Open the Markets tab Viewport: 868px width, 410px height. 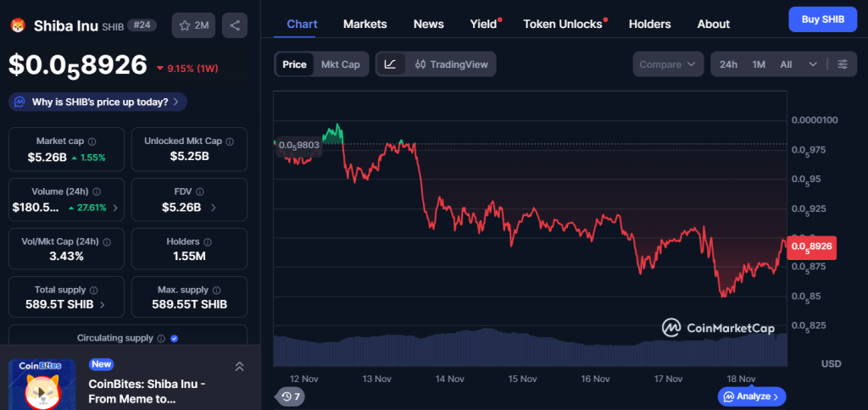pos(364,24)
